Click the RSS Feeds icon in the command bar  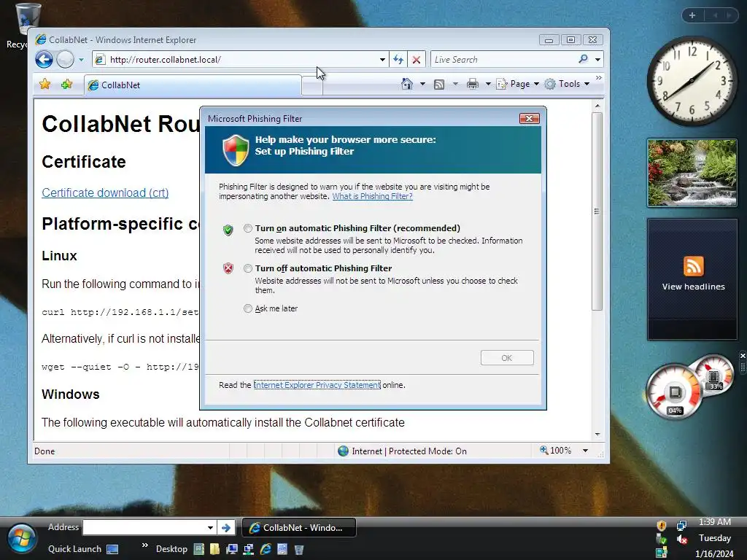pyautogui.click(x=439, y=85)
